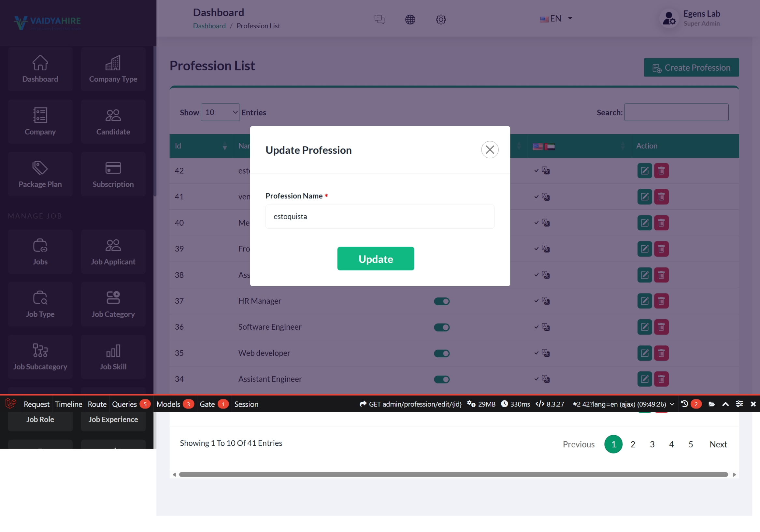The width and height of the screenshot is (760, 532).
Task: Click the Profession Name input field
Action: click(x=380, y=217)
